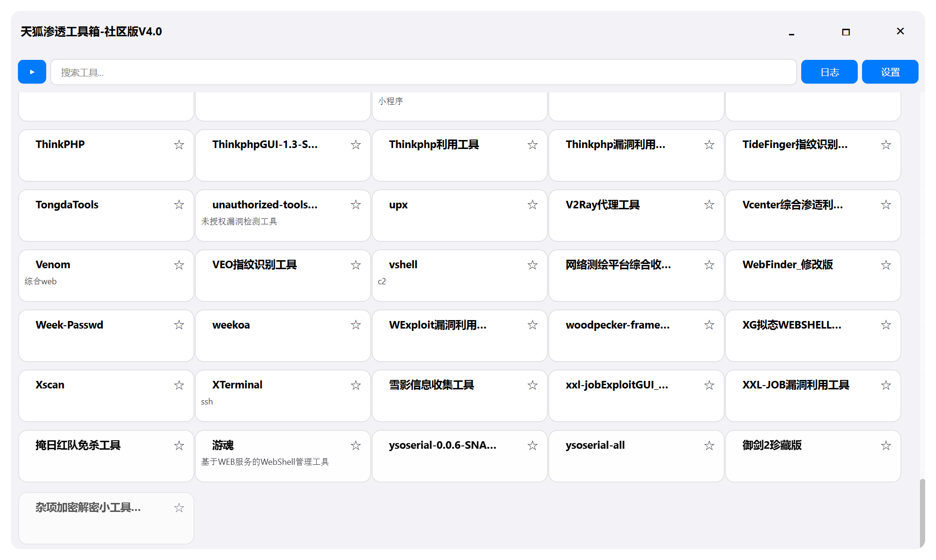
Task: Click star icon for woodpecker-frame...
Action: point(709,325)
